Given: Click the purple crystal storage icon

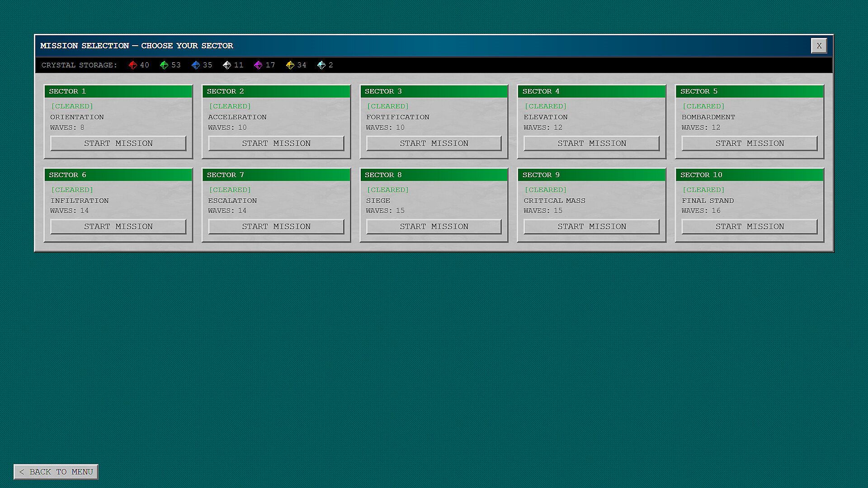Looking at the screenshot, I should [258, 66].
